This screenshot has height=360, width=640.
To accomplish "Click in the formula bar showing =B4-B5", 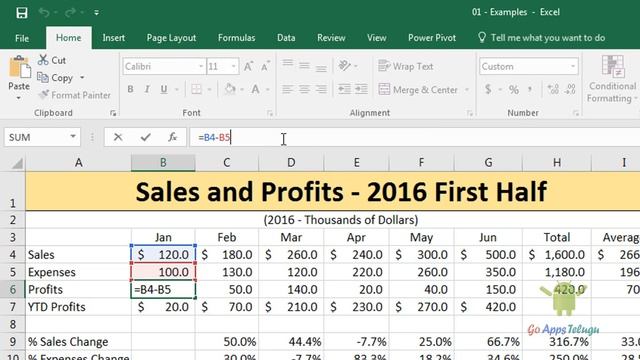I will click(x=415, y=138).
